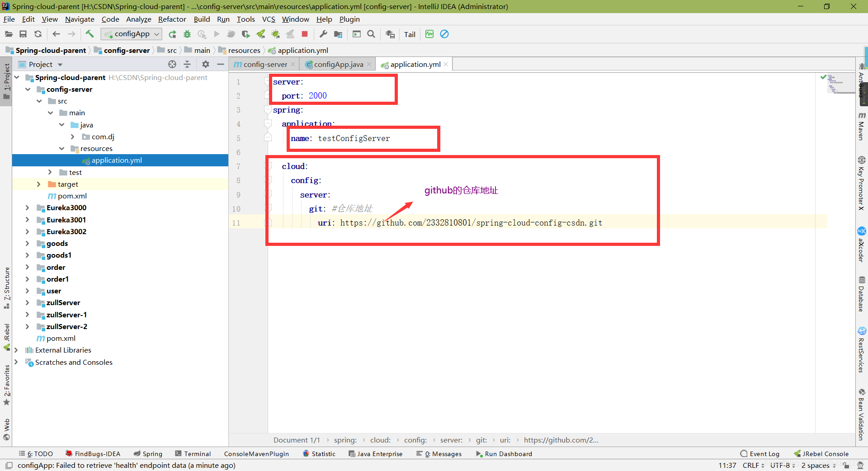Screen dimensions: 868x471
Task: Open the Event Log
Action: [x=760, y=454]
